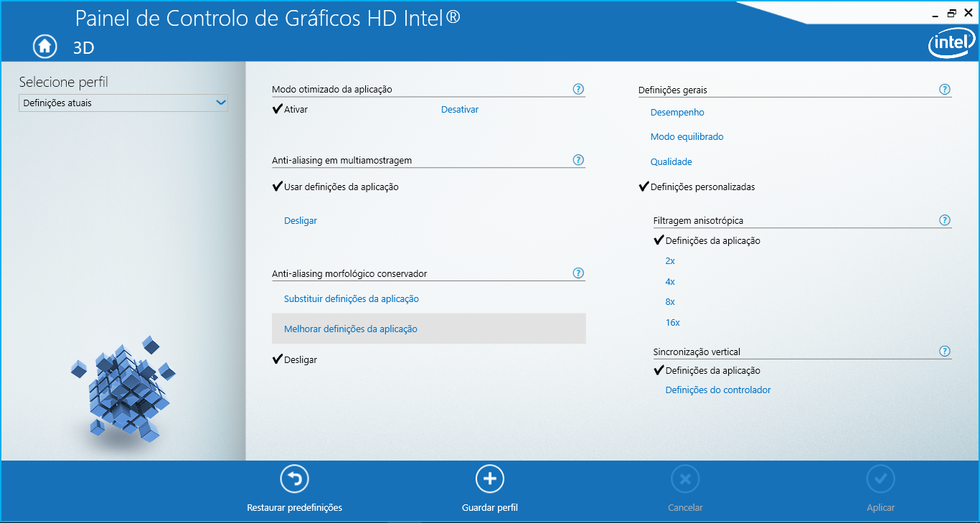This screenshot has width=980, height=523.
Task: Click the Restaurar predefinições label
Action: (294, 508)
